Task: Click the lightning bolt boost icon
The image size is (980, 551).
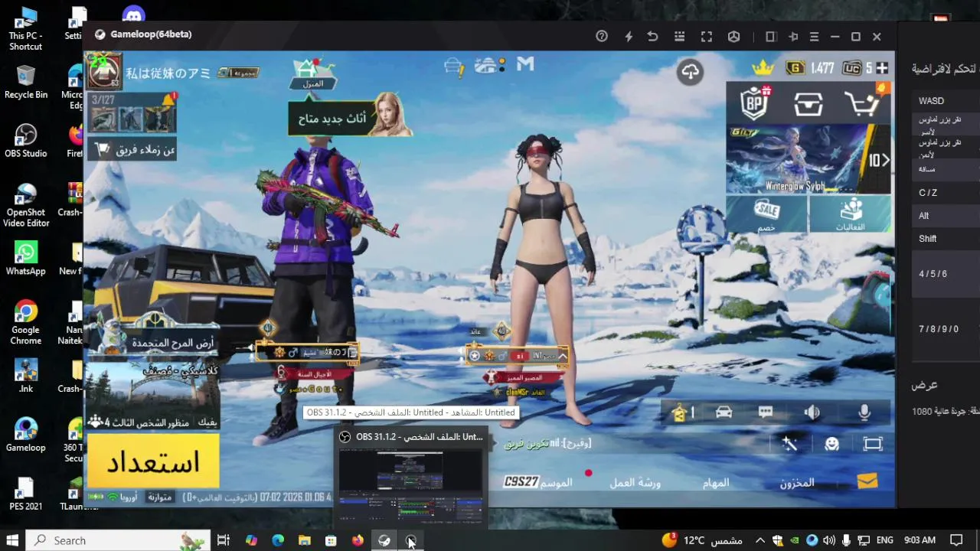Action: (x=629, y=36)
